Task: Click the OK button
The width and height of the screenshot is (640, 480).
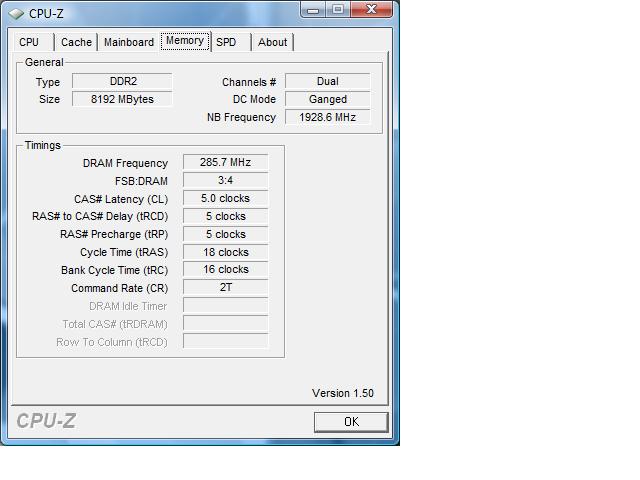Action: (351, 422)
